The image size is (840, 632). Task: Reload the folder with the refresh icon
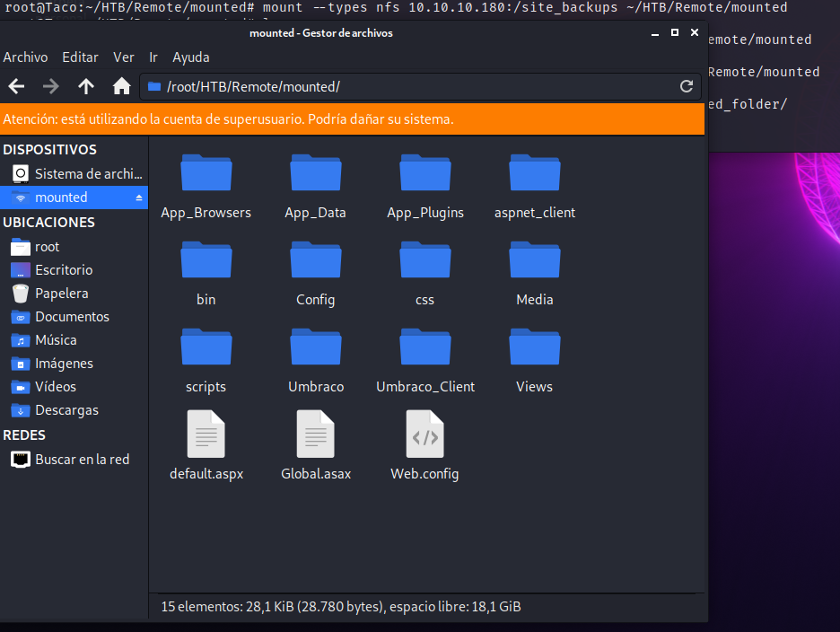point(687,86)
